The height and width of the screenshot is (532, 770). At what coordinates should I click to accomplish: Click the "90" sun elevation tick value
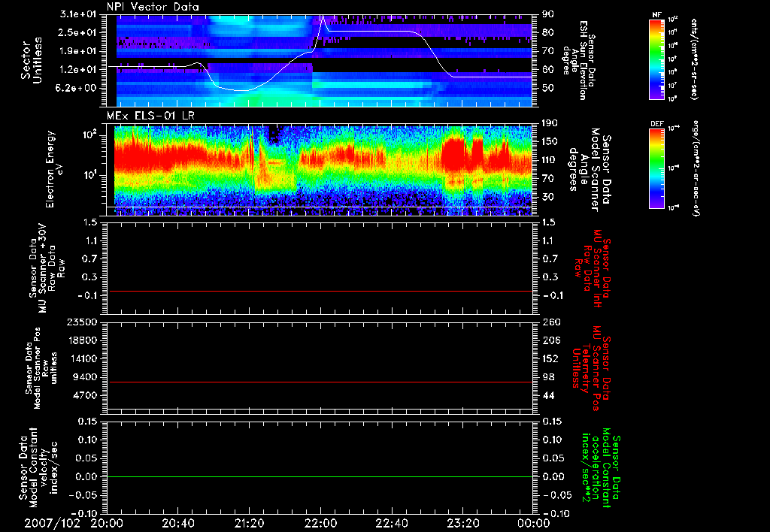tap(547, 14)
